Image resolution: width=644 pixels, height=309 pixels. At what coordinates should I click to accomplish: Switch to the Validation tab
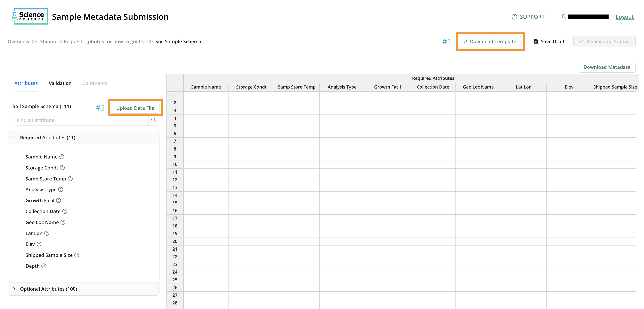pos(60,83)
